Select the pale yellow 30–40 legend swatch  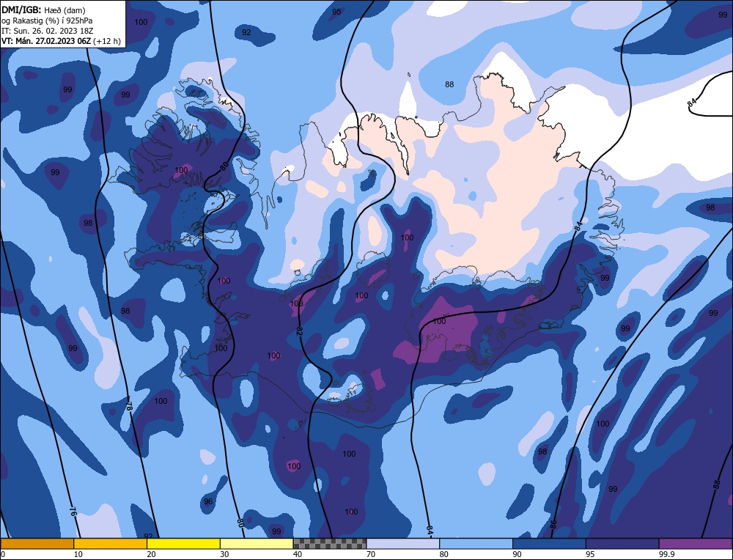(x=257, y=544)
